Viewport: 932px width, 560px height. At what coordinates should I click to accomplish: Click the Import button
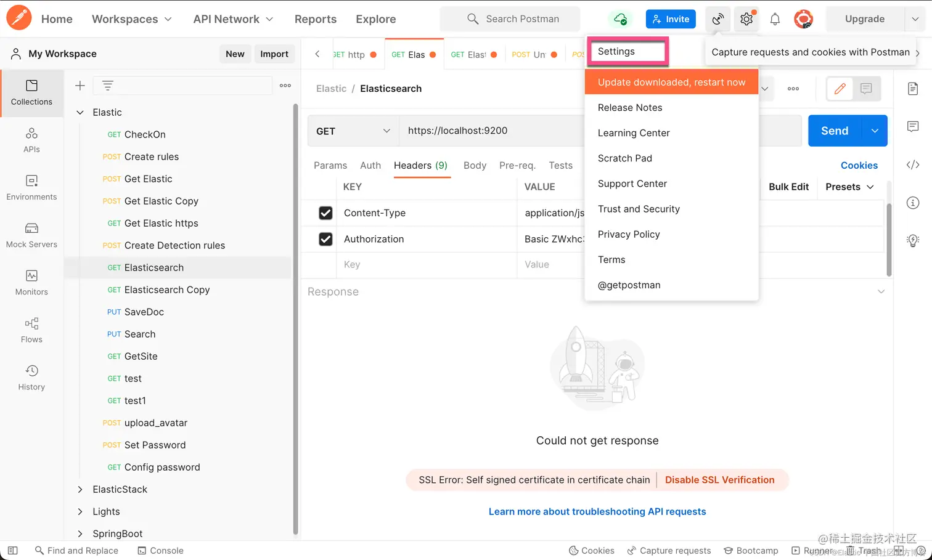tap(274, 54)
